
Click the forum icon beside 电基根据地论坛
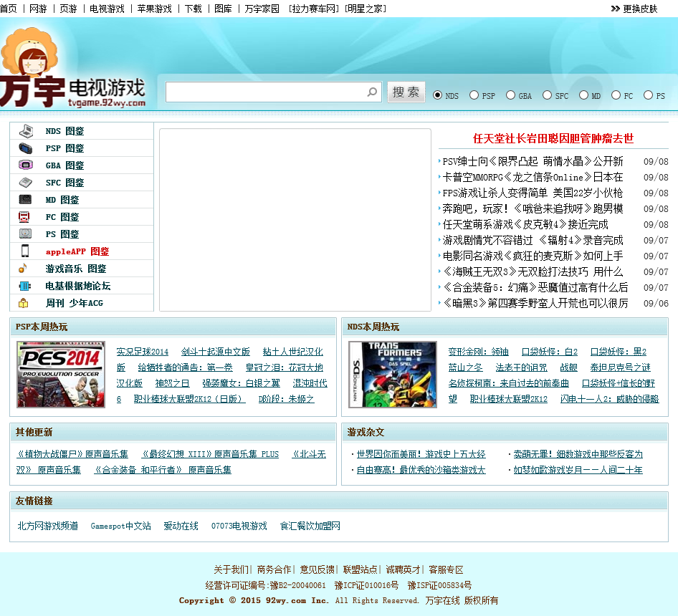(x=24, y=286)
